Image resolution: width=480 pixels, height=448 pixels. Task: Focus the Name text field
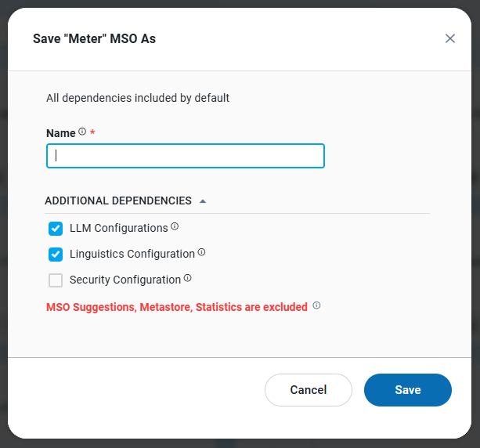[186, 156]
